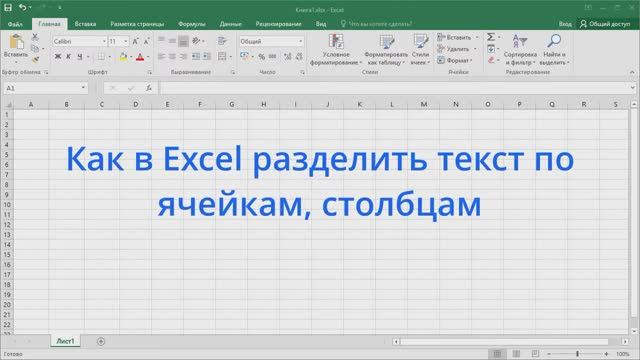Image resolution: width=640 pixels, height=360 pixels.
Task: Click the Increase Decimal icon
Action: 288,56
